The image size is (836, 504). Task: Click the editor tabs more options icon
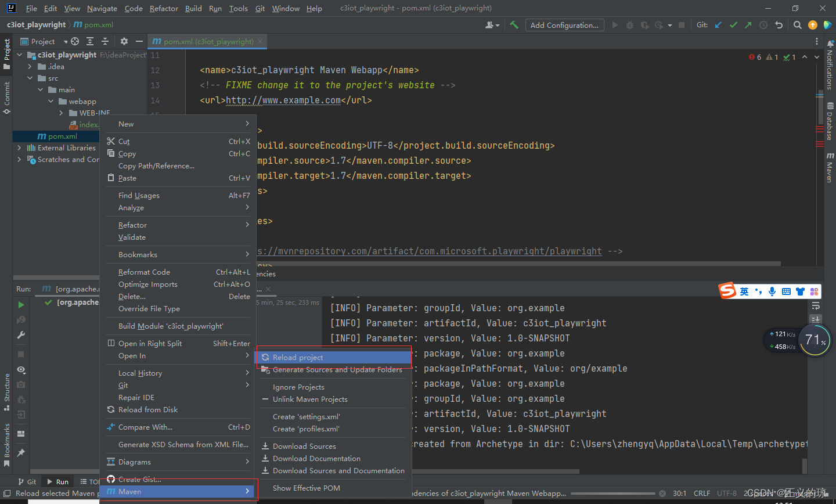pyautogui.click(x=817, y=41)
